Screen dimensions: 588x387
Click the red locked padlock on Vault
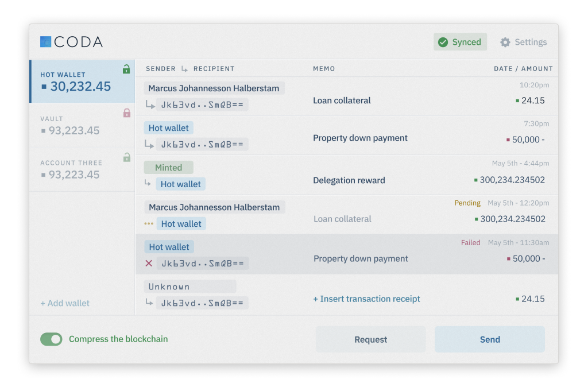127,113
